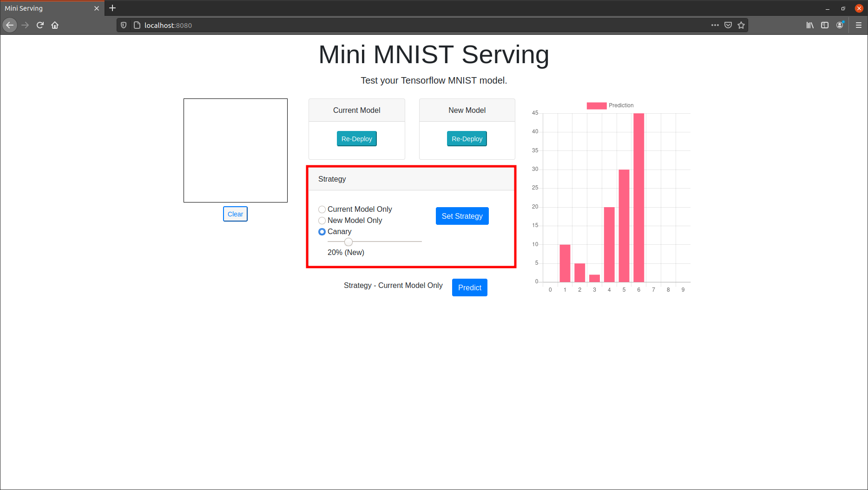Click the chart bar for digit 5
The image size is (868, 490).
click(x=624, y=226)
